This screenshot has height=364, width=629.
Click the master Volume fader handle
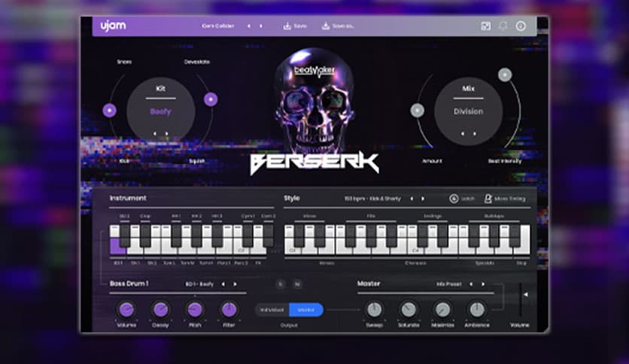point(525,294)
